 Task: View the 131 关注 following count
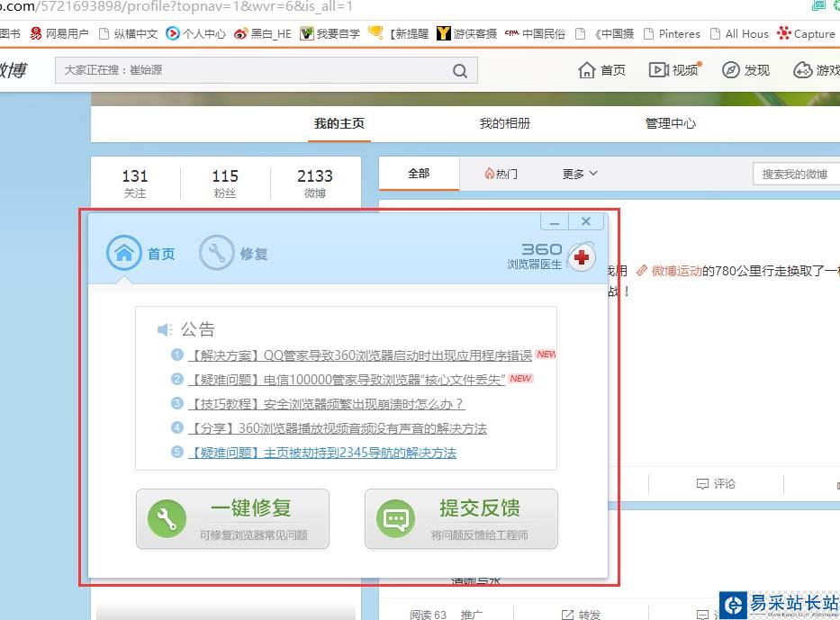[135, 183]
